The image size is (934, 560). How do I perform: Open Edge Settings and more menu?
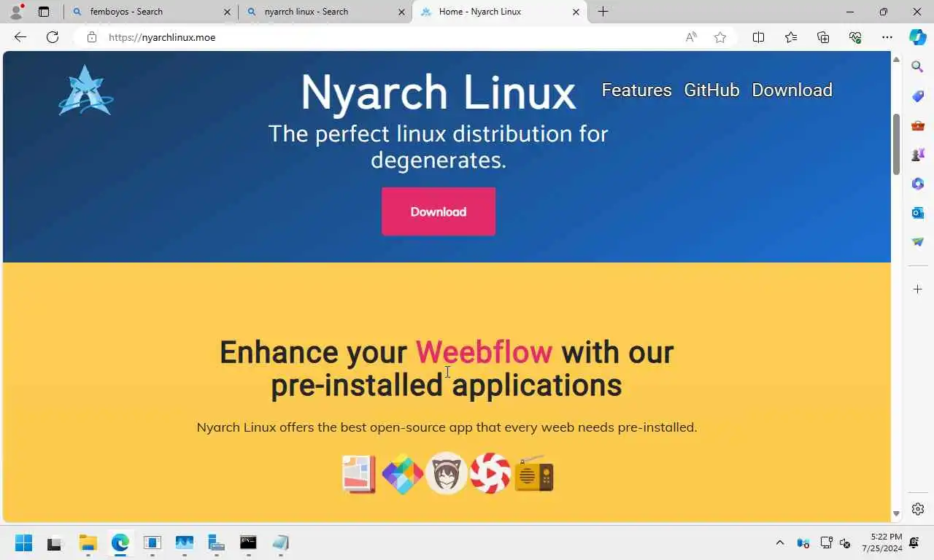tap(887, 37)
